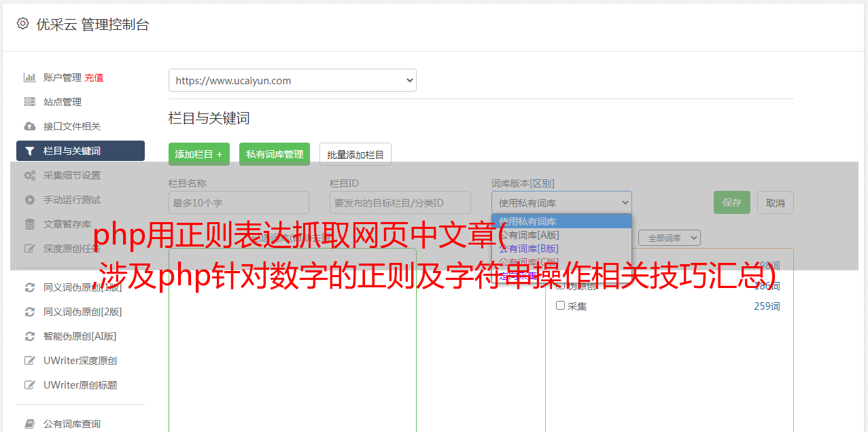Open the 全部词库 filter dropdown

tap(670, 238)
